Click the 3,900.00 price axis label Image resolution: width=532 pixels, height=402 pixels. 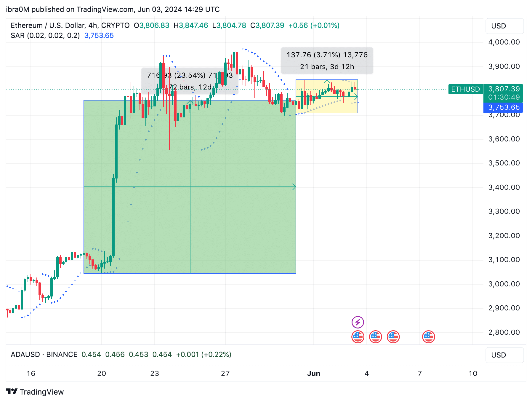click(504, 66)
